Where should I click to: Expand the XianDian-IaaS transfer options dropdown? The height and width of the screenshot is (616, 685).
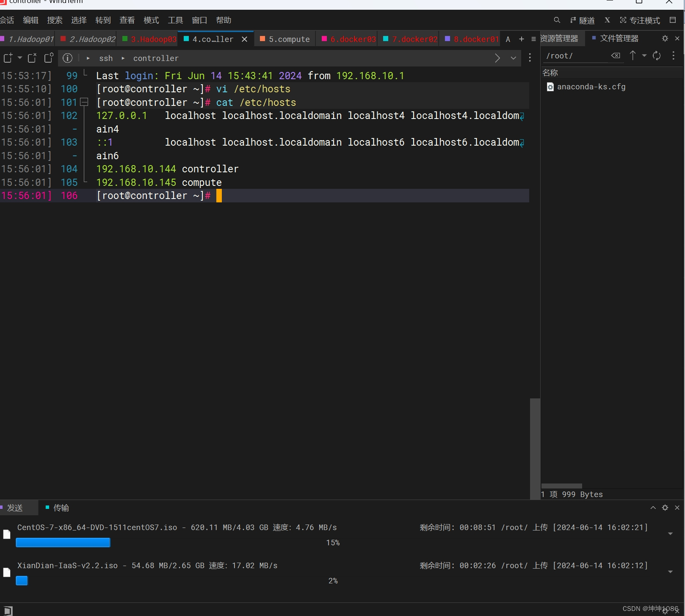tap(670, 572)
